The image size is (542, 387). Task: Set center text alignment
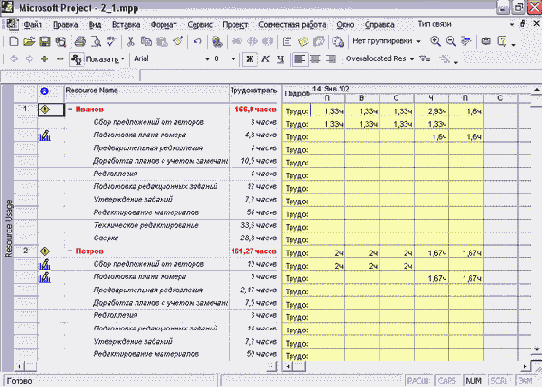click(315, 59)
